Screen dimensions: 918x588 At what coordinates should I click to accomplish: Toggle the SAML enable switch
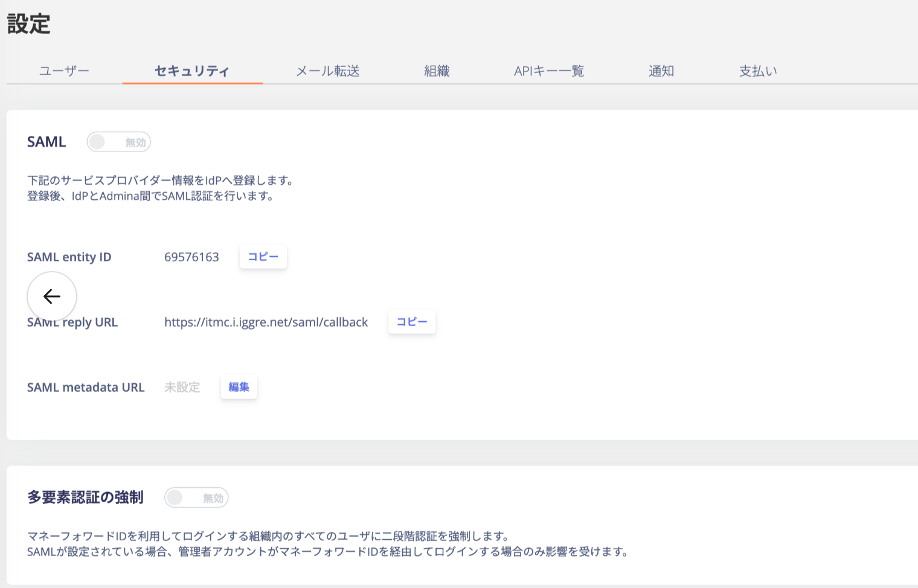(x=118, y=142)
